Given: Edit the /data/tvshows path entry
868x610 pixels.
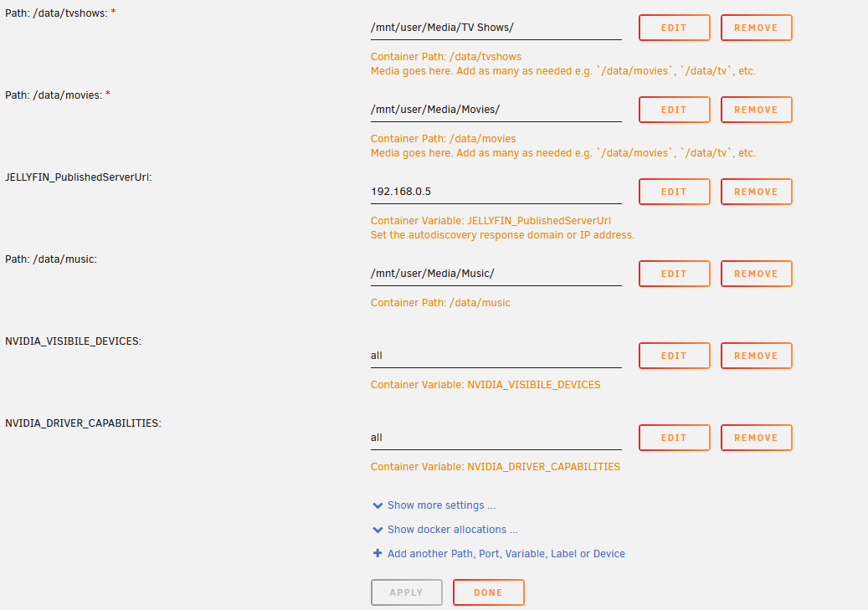Looking at the screenshot, I should click(674, 28).
